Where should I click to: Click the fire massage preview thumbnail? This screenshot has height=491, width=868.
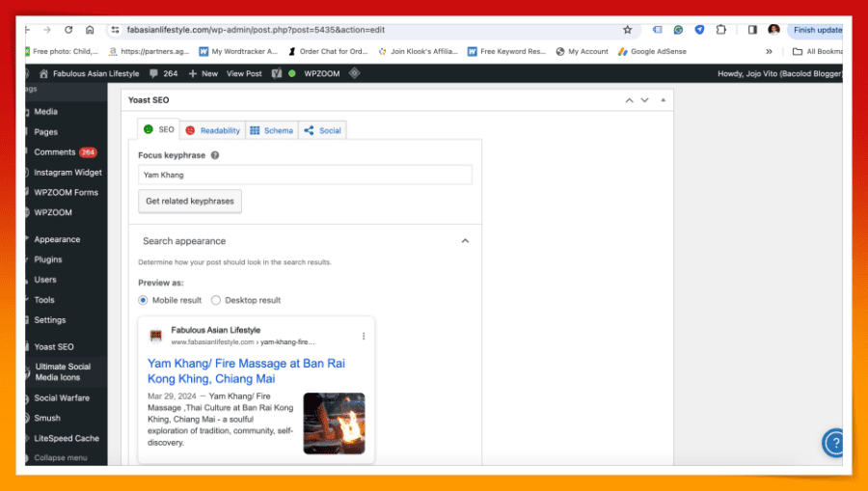tap(334, 423)
